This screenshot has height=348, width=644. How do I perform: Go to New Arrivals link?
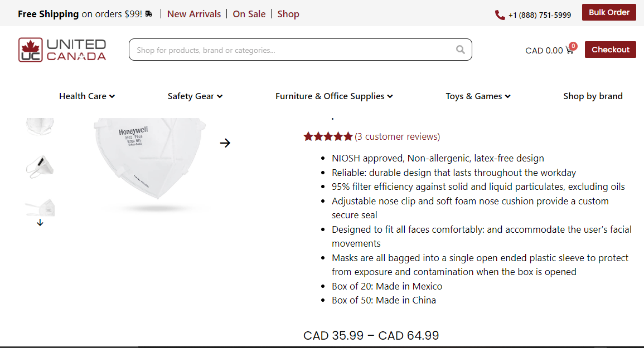click(x=194, y=14)
